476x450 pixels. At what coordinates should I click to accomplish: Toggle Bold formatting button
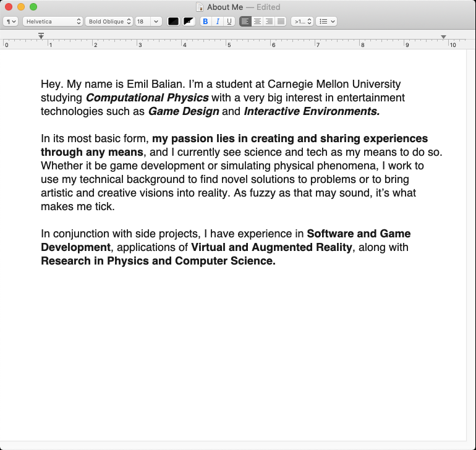point(205,21)
